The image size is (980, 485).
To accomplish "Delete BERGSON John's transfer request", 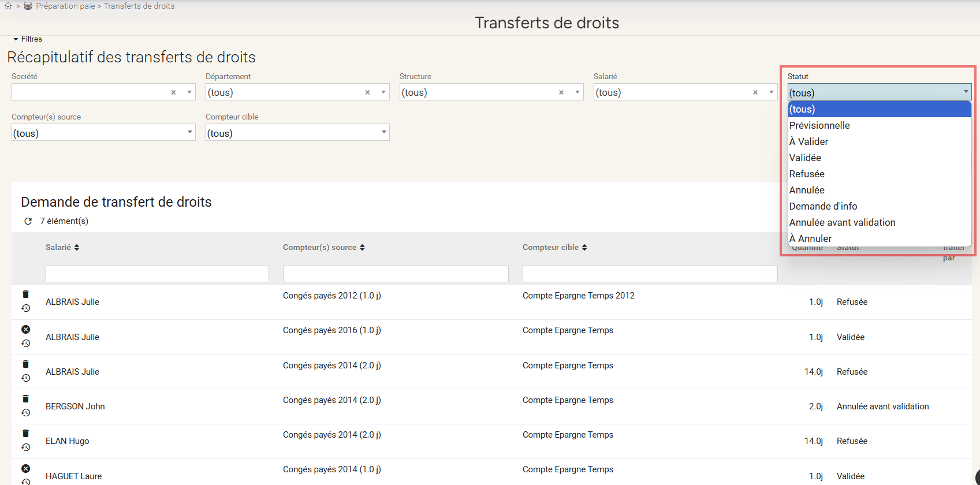I will (25, 399).
